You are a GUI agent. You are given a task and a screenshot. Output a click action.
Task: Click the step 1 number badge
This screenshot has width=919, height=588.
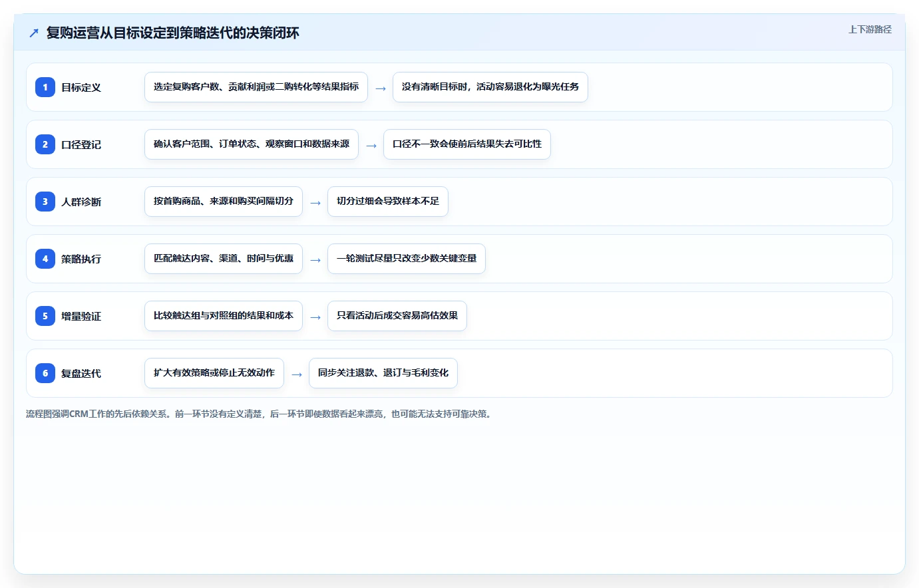(x=45, y=87)
